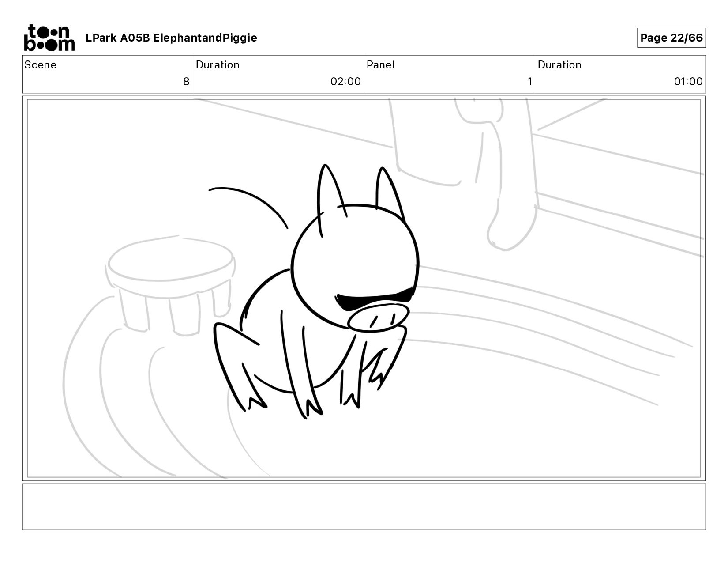
Task: Click the scene 'Duration' label
Action: click(x=218, y=65)
